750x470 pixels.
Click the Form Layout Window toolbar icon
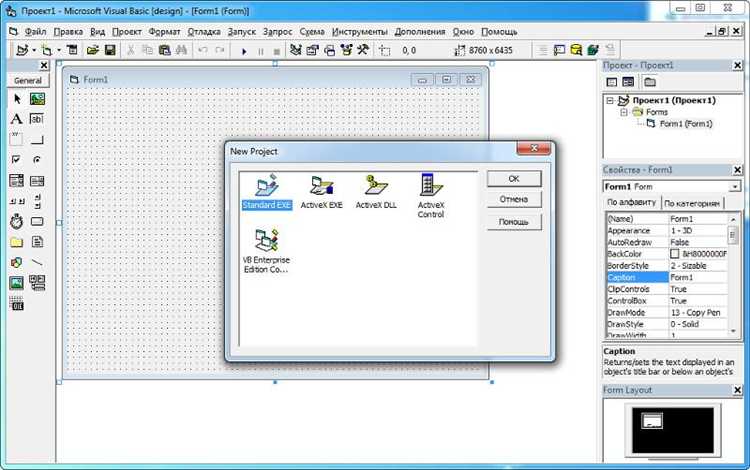(x=330, y=50)
